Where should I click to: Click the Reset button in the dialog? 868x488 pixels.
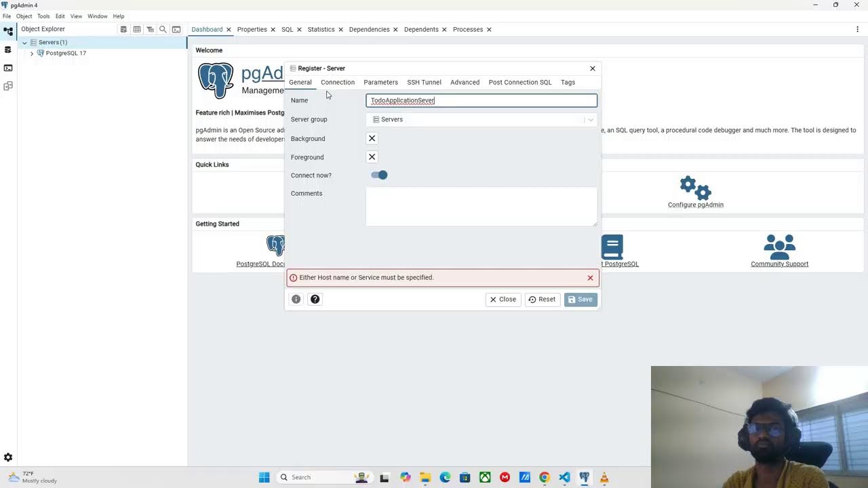pyautogui.click(x=542, y=299)
